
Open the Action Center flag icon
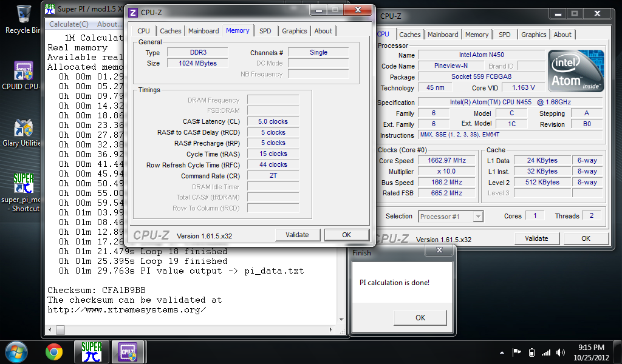(516, 352)
